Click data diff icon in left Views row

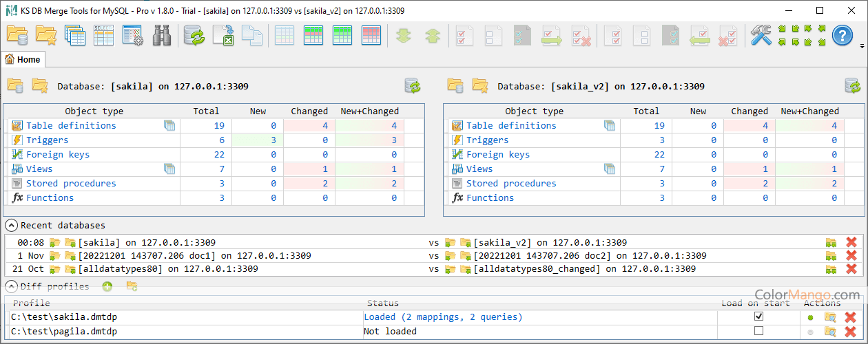[x=169, y=169]
